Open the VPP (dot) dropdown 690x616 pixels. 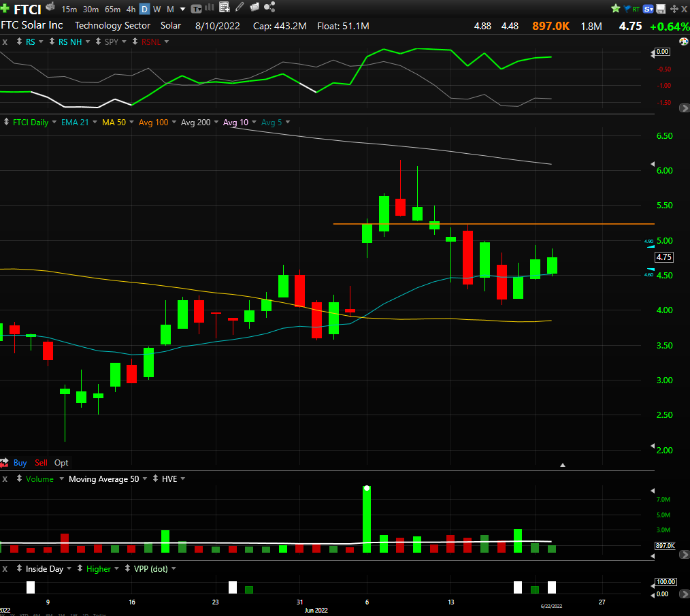174,568
